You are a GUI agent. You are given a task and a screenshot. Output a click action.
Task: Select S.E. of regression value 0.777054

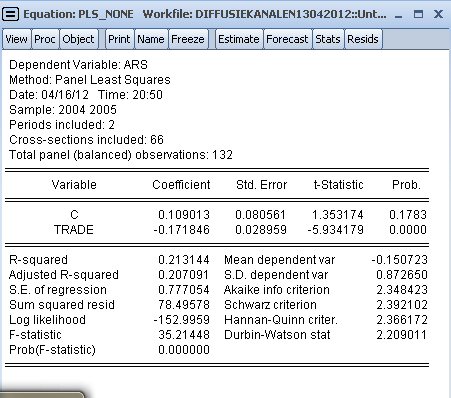184,290
